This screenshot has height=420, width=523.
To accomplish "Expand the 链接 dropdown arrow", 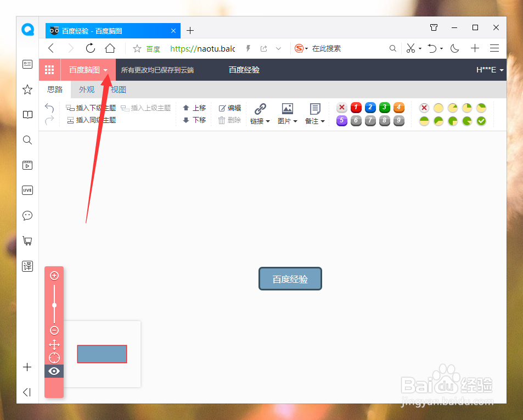I will (268, 121).
